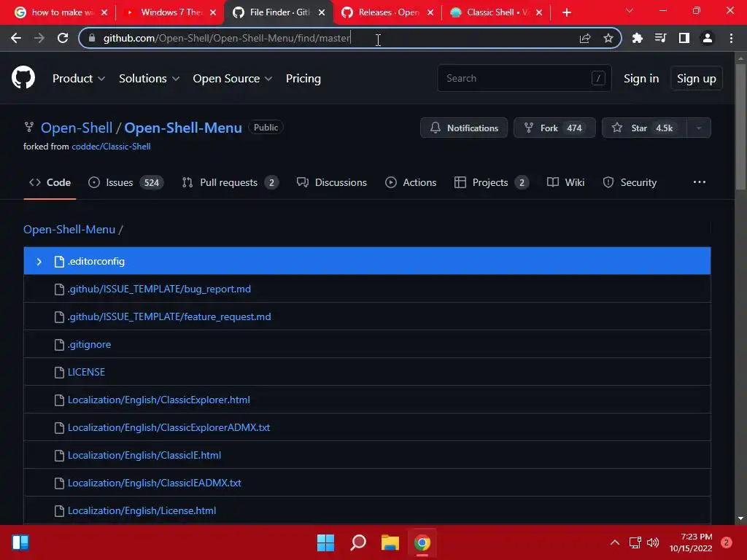Open Chrome media control icon
Viewport: 747px width, 560px height.
click(x=661, y=38)
